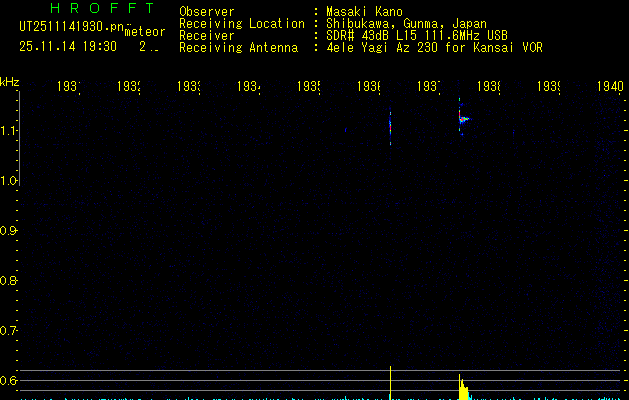
Task: Click the 1.1 kHz frequency label
Action: [8, 131]
